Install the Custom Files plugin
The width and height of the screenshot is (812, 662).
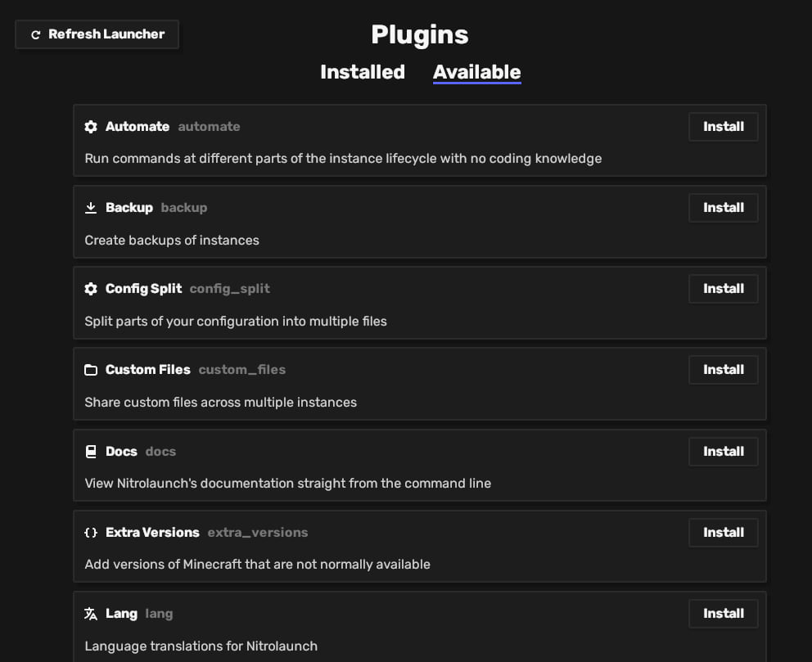[723, 370]
